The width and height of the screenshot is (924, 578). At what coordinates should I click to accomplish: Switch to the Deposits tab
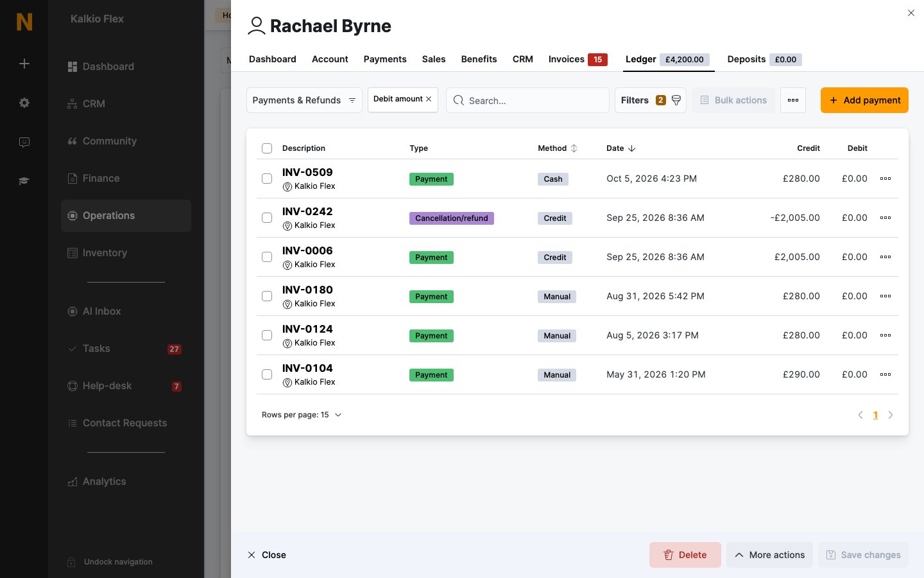click(764, 59)
